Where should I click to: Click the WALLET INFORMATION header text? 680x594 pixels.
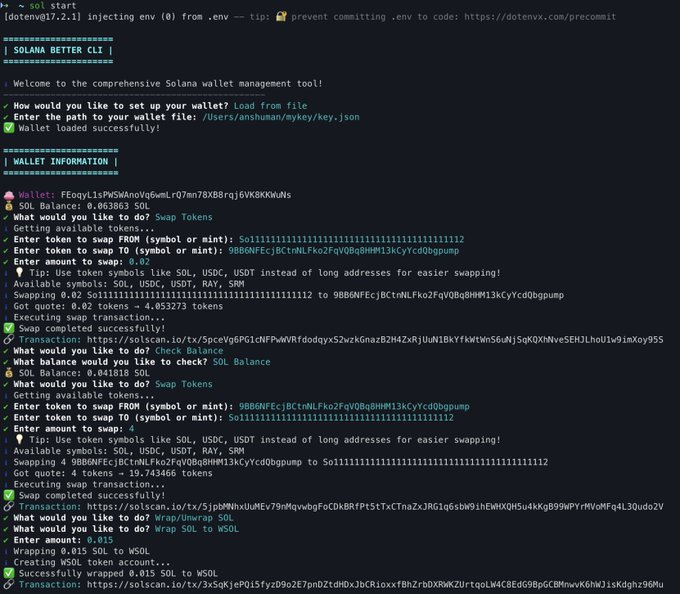(61, 162)
